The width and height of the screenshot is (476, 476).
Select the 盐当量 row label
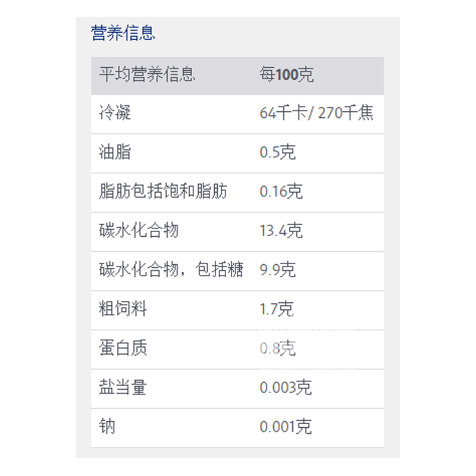pyautogui.click(x=123, y=388)
